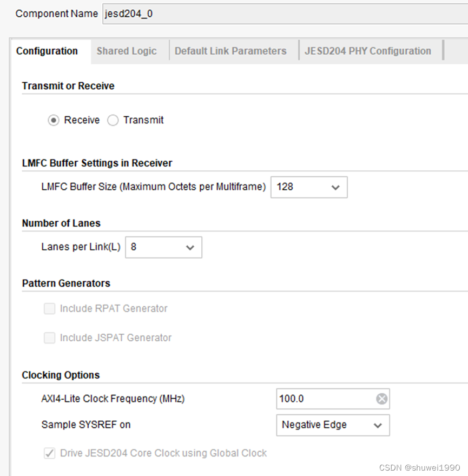Return to the Configuration tab
468x476 pixels.
pos(48,50)
